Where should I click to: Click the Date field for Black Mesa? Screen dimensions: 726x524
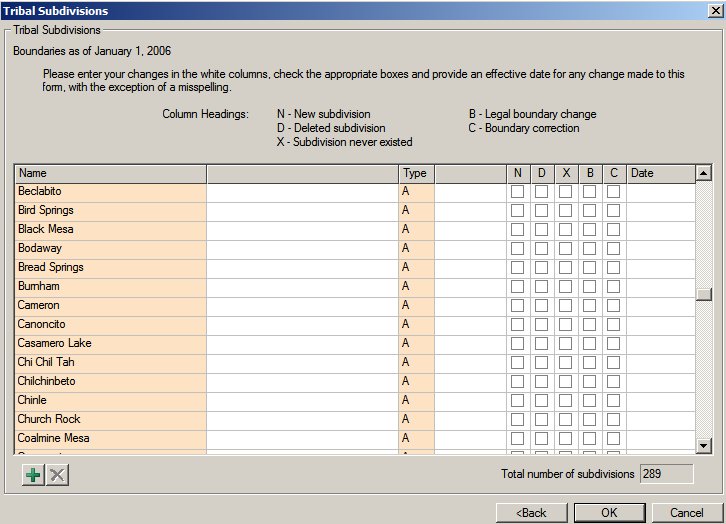click(x=659, y=230)
